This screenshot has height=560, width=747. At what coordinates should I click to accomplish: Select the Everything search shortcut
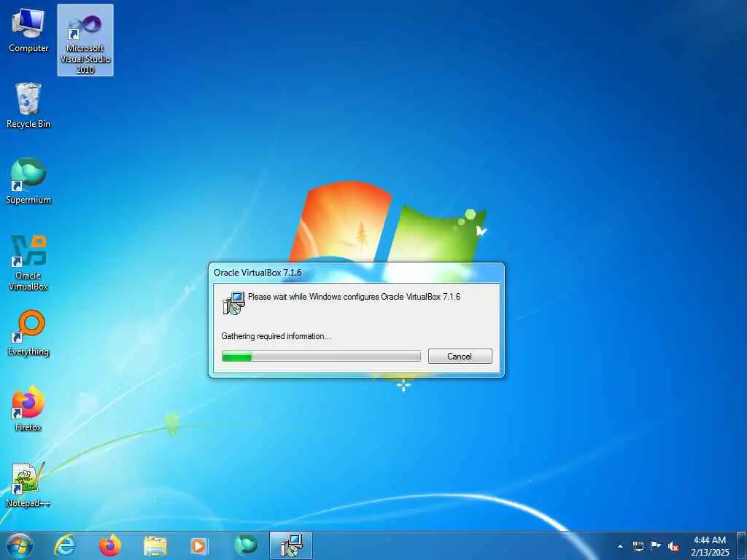[x=28, y=333]
